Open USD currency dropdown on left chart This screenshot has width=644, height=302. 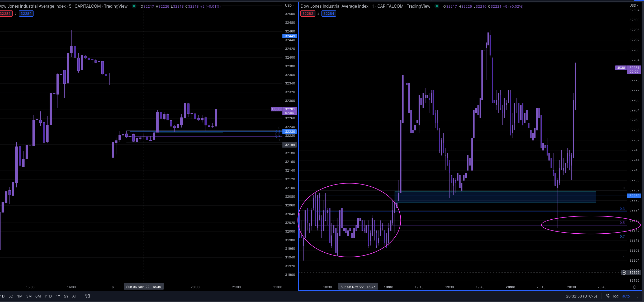pyautogui.click(x=289, y=5)
